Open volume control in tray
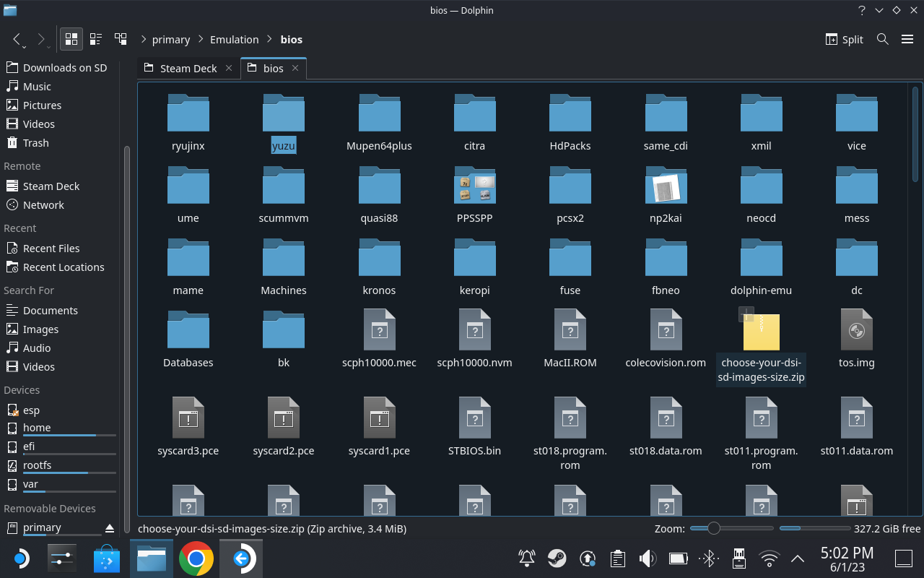The width and height of the screenshot is (924, 578). click(648, 558)
